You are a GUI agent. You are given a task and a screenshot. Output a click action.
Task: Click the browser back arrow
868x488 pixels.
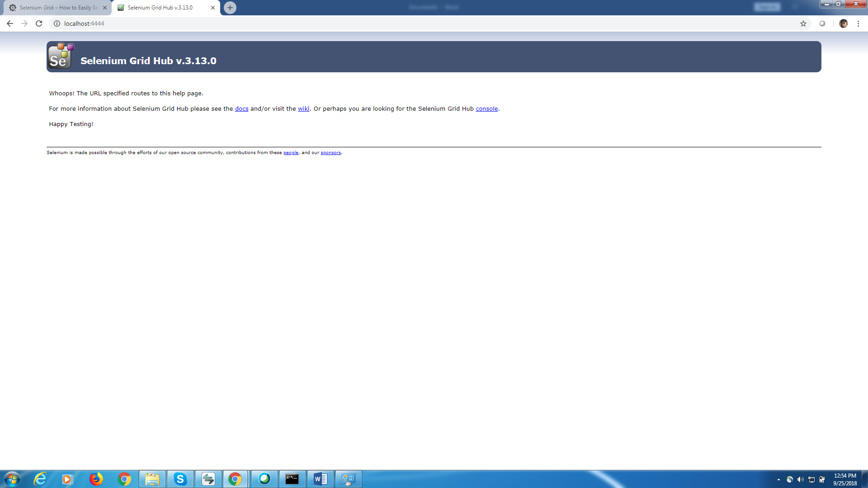(x=10, y=23)
